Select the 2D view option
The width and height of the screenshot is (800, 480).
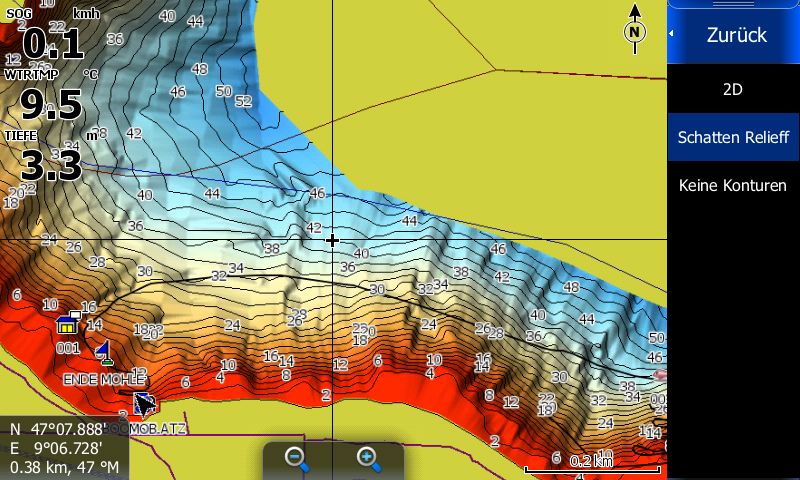(x=733, y=89)
